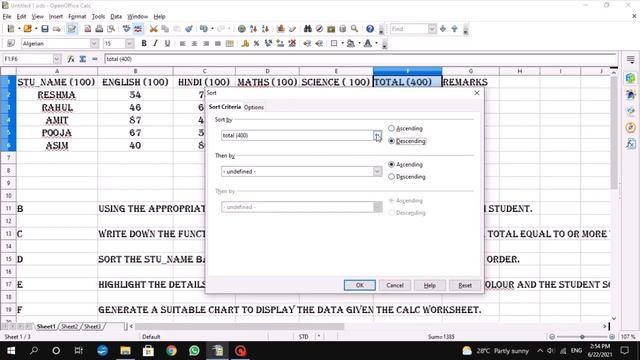Click the Hyperlink globe icon
This screenshot has height=360, width=640.
click(x=242, y=29)
